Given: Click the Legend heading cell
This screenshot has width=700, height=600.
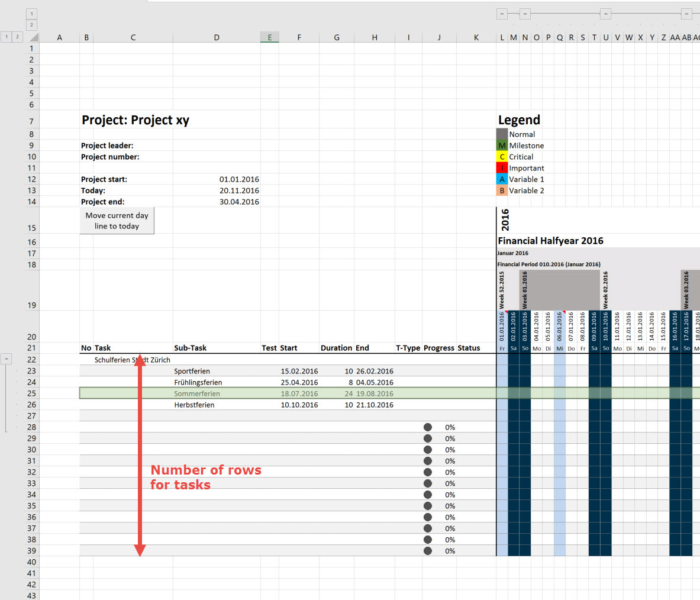Looking at the screenshot, I should pyautogui.click(x=519, y=120).
